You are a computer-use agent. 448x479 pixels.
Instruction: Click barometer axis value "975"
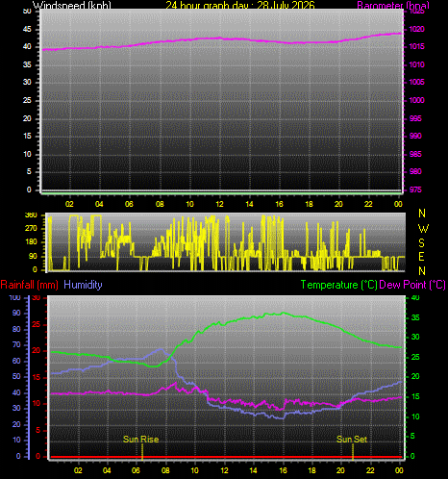tap(415, 189)
